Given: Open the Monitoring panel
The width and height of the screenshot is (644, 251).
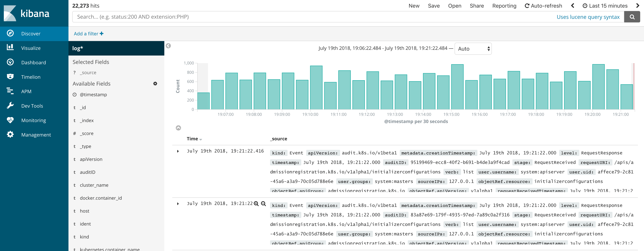Looking at the screenshot, I should tap(10, 120).
